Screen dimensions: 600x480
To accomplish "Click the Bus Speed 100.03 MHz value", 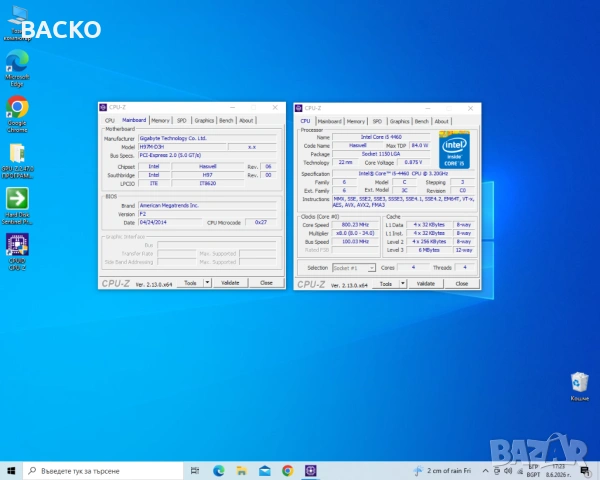I will pos(355,242).
